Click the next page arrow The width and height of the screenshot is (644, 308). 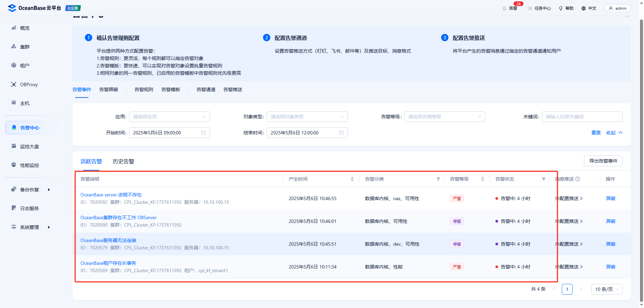point(581,289)
